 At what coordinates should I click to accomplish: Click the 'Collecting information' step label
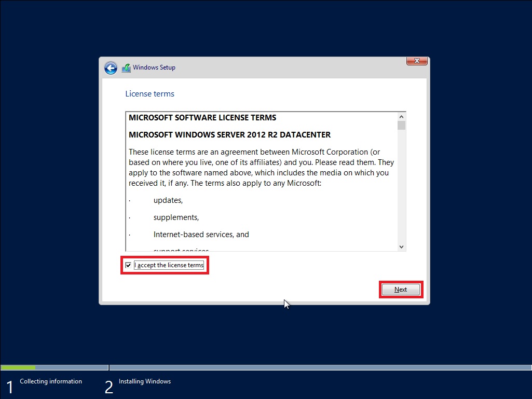51,381
